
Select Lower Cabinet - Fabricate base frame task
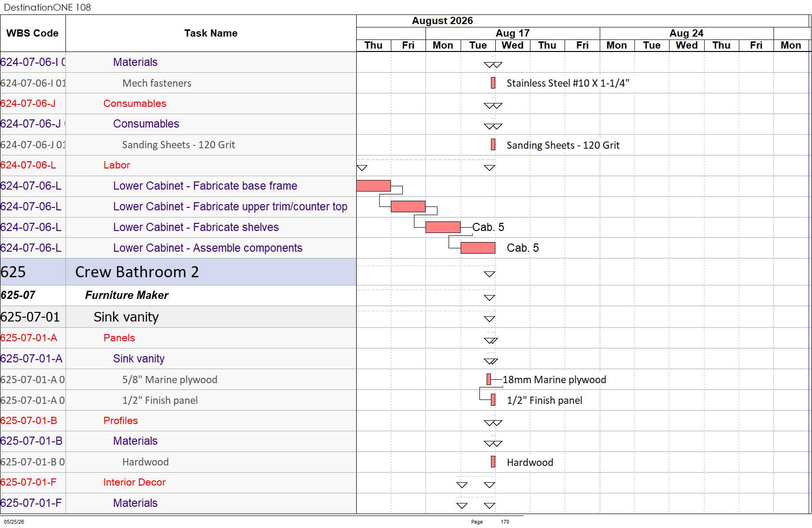coord(205,186)
